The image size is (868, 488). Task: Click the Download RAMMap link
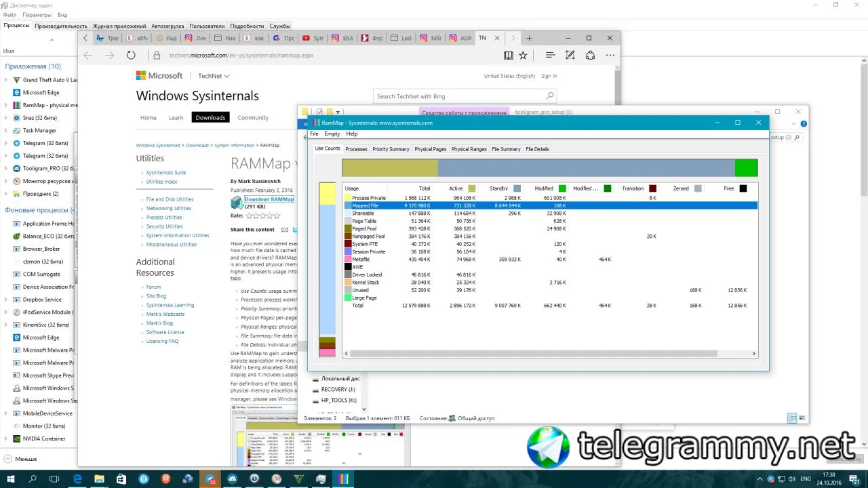(x=269, y=199)
